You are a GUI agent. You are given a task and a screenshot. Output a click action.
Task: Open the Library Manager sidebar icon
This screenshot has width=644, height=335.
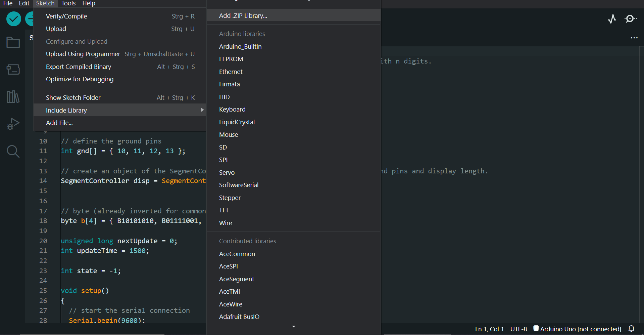[12, 97]
